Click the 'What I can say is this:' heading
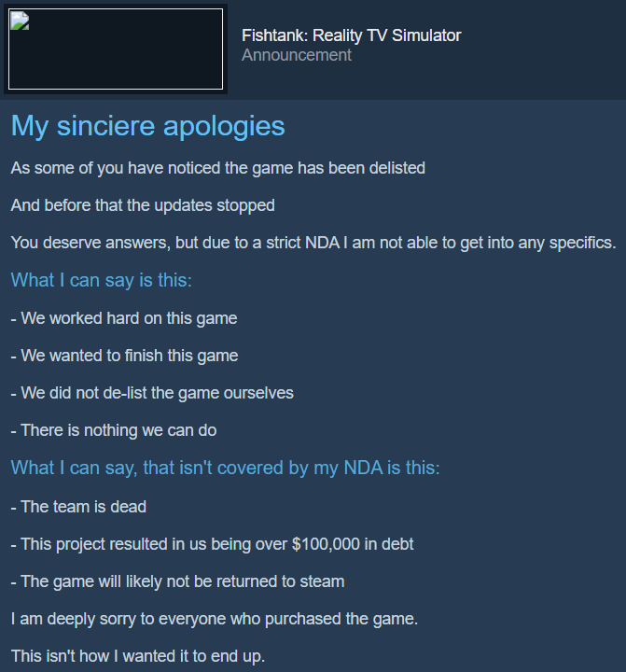This screenshot has width=626, height=672. point(101,280)
